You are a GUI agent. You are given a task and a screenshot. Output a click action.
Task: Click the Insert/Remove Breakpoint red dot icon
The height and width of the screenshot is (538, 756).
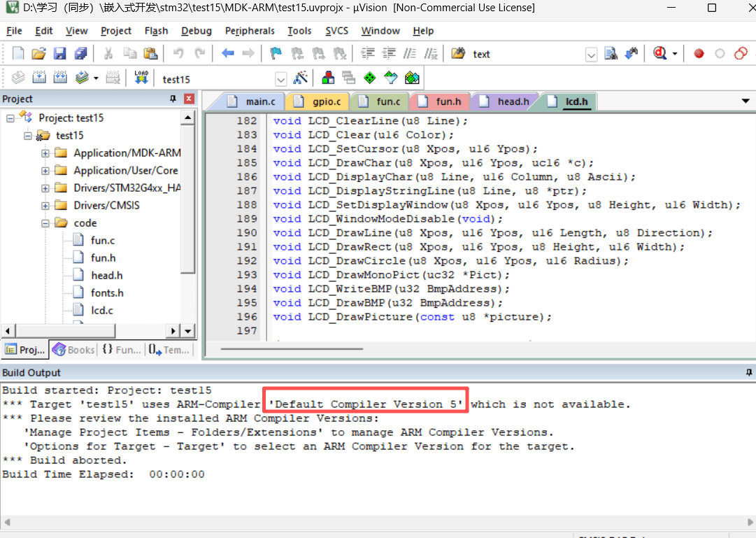pos(698,53)
